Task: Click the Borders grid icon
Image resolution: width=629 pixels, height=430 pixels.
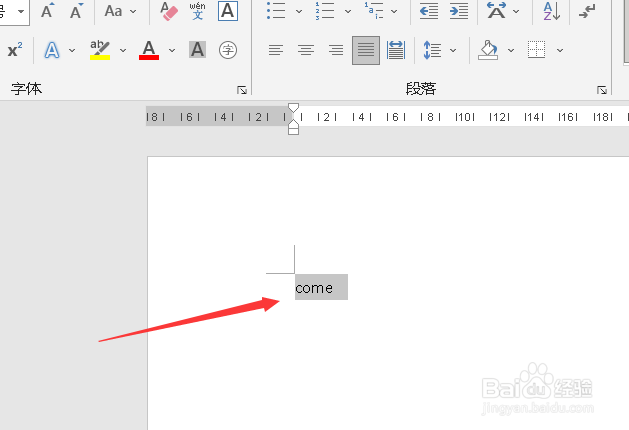Action: 536,50
